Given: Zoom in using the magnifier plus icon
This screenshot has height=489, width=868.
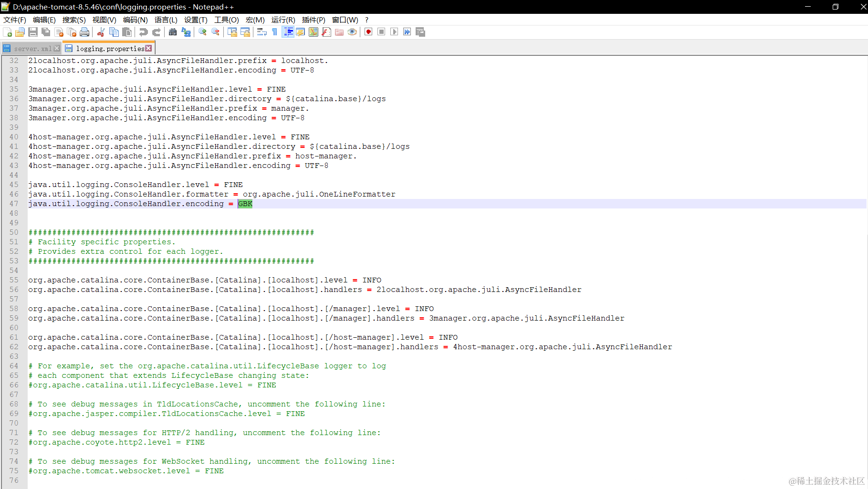Looking at the screenshot, I should point(203,32).
